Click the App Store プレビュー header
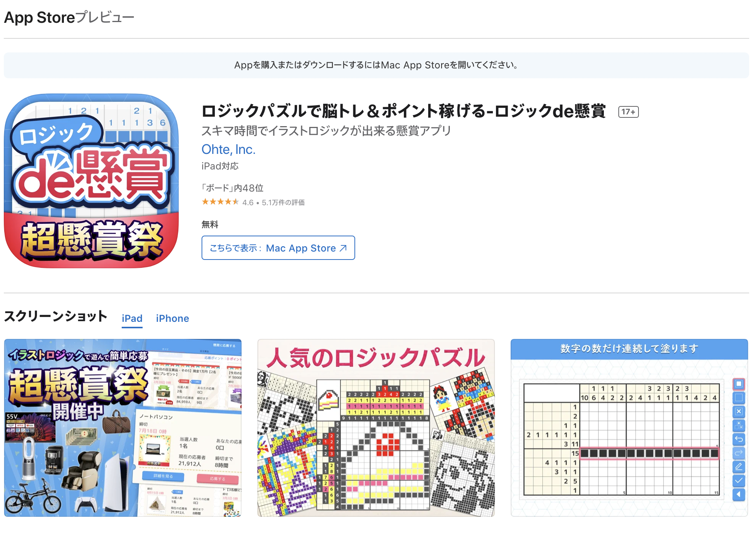This screenshot has width=756, height=535. tap(69, 17)
